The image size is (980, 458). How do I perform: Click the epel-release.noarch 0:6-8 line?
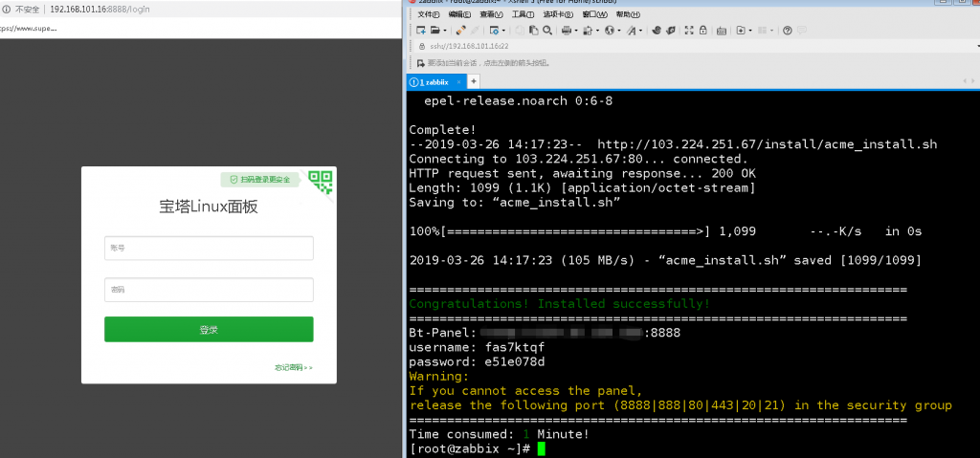pyautogui.click(x=518, y=100)
